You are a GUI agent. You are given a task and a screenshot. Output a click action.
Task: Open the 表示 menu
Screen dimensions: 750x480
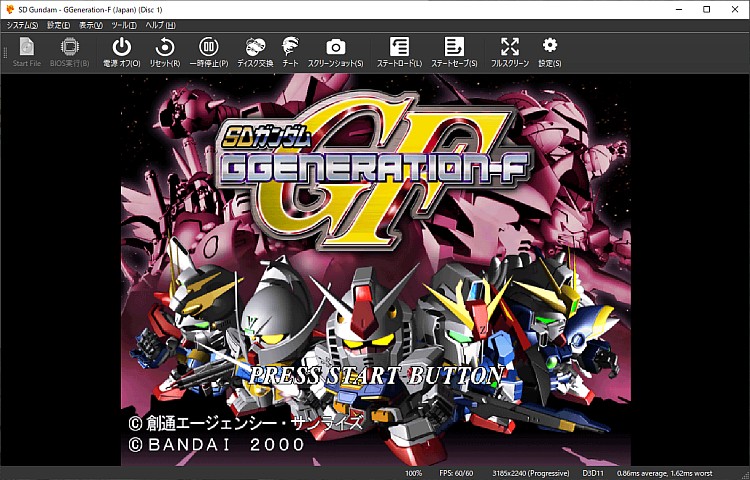90,25
